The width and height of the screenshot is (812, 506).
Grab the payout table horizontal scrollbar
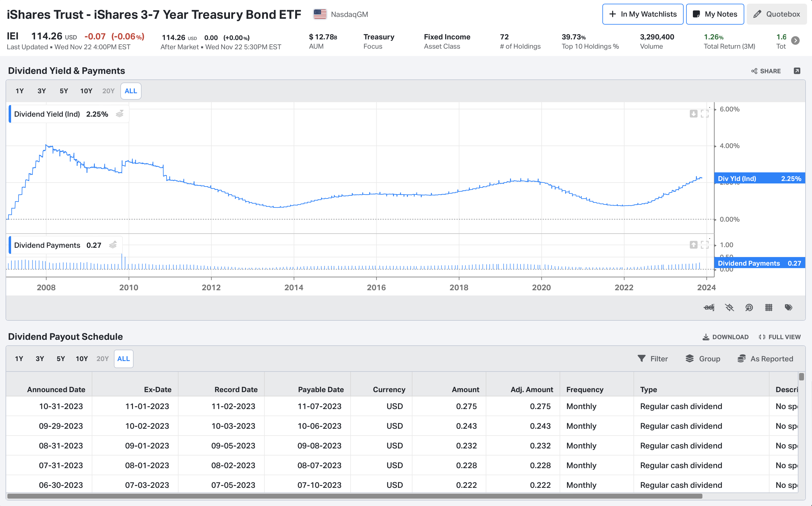(355, 496)
